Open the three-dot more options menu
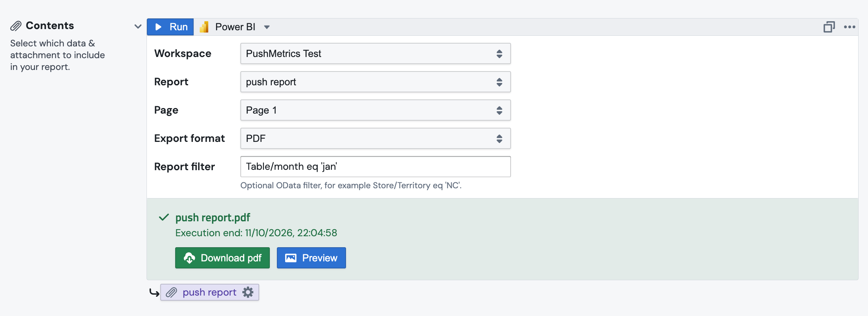The width and height of the screenshot is (868, 316). click(850, 27)
